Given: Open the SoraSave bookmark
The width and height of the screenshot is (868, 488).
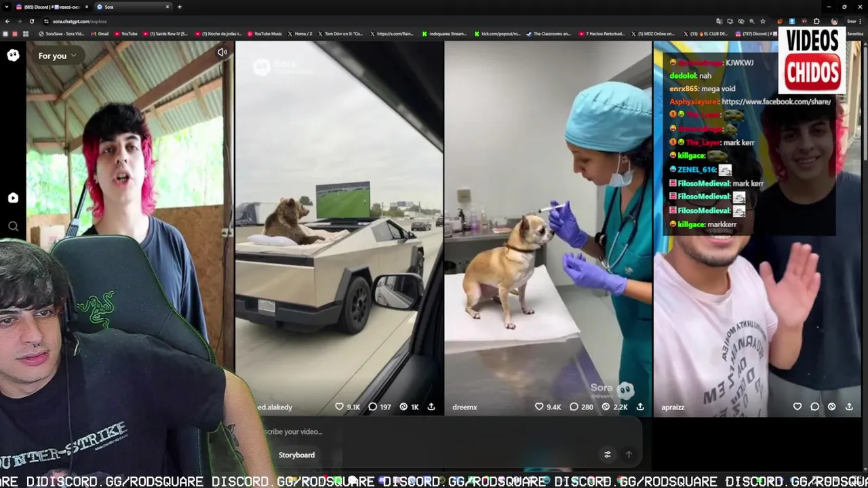Looking at the screenshot, I should 62,33.
